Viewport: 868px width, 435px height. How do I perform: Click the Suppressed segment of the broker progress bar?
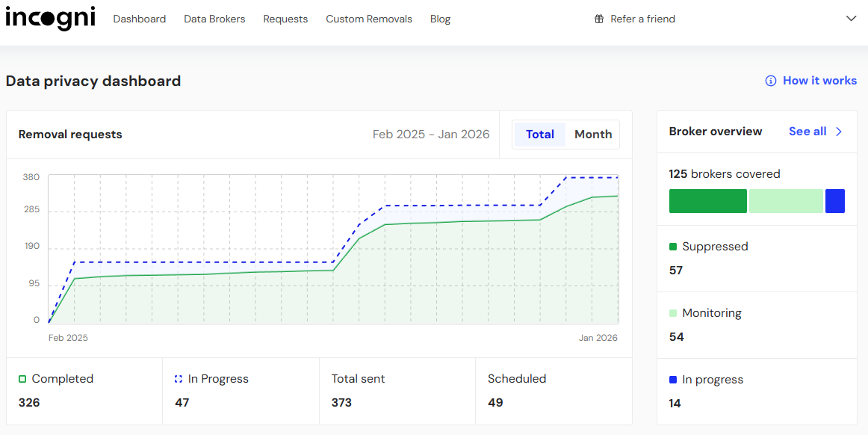[x=707, y=201]
